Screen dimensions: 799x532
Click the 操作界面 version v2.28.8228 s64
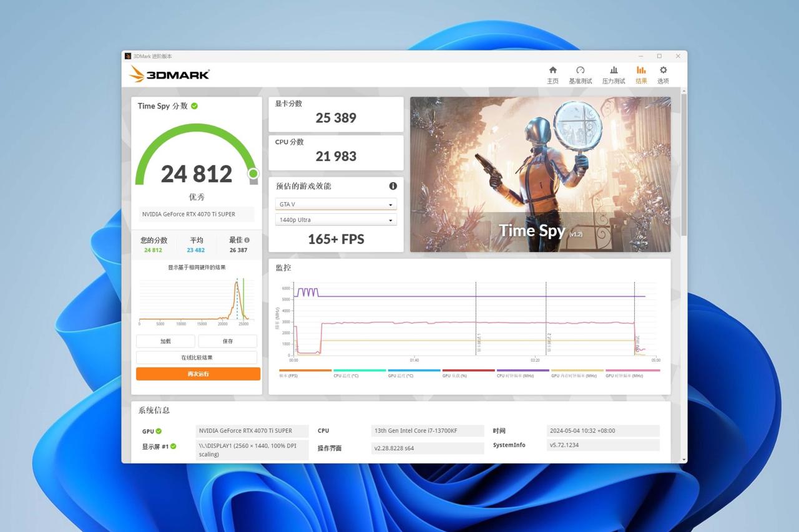click(428, 448)
